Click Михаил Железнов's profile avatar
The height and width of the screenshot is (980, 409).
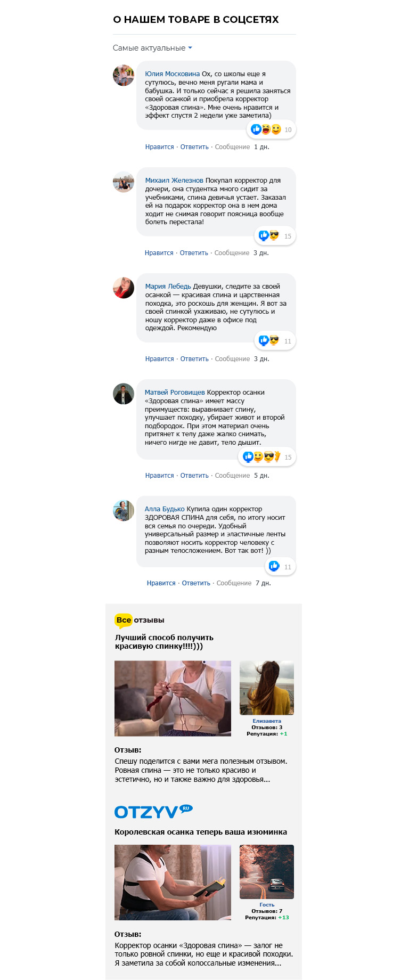[124, 182]
